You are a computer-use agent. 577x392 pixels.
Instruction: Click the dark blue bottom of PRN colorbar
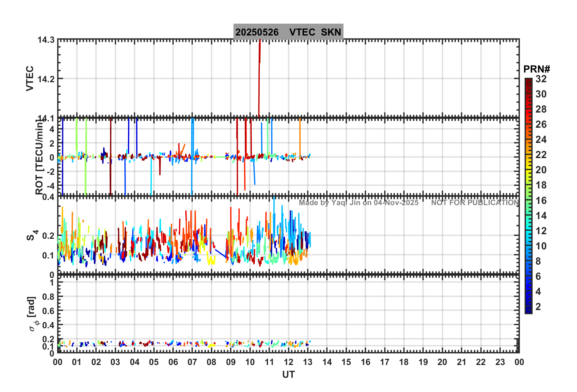click(528, 310)
